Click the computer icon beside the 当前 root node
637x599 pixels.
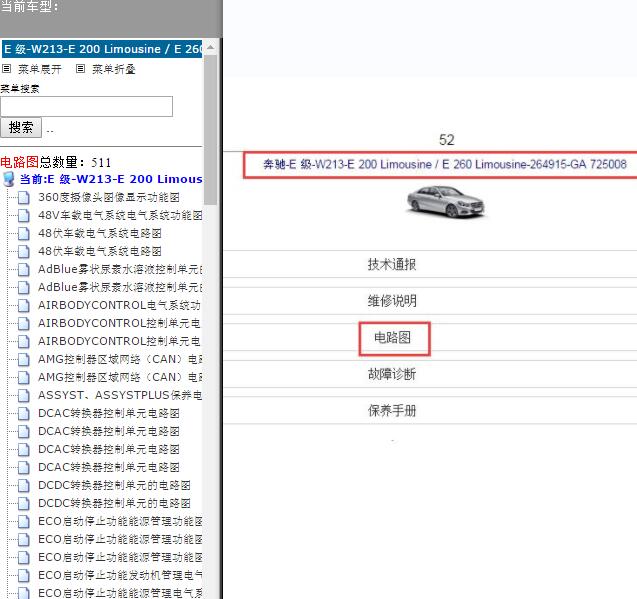[9, 179]
